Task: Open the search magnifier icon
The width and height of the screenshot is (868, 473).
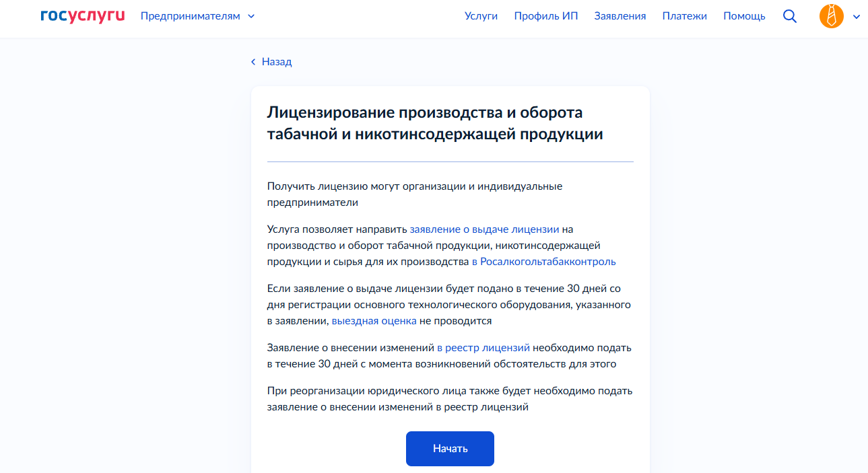Action: click(789, 16)
